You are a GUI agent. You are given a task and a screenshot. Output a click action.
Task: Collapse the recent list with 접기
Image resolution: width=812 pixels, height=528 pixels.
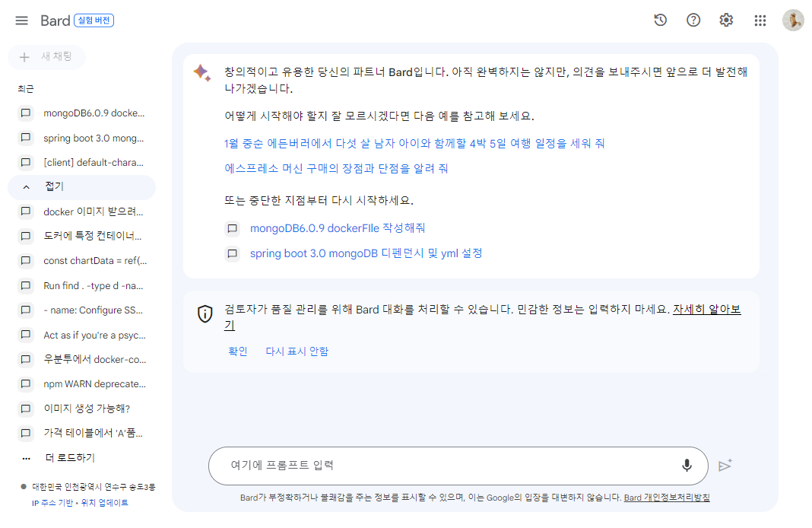tap(82, 187)
